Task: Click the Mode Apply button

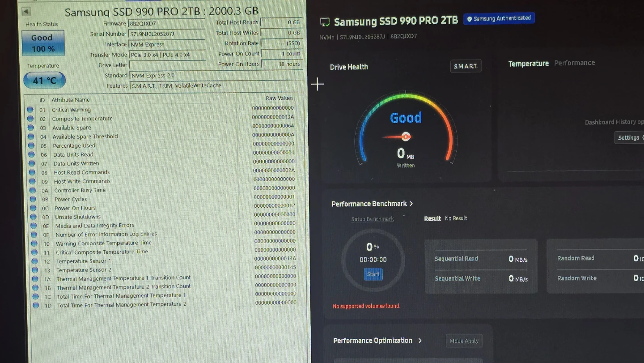Action: pyautogui.click(x=464, y=341)
